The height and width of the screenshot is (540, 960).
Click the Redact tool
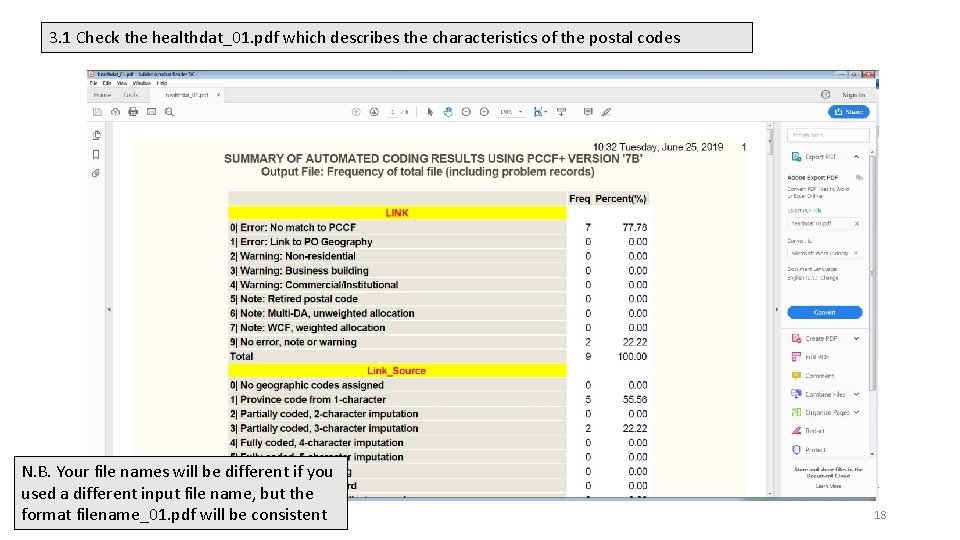pos(808,431)
